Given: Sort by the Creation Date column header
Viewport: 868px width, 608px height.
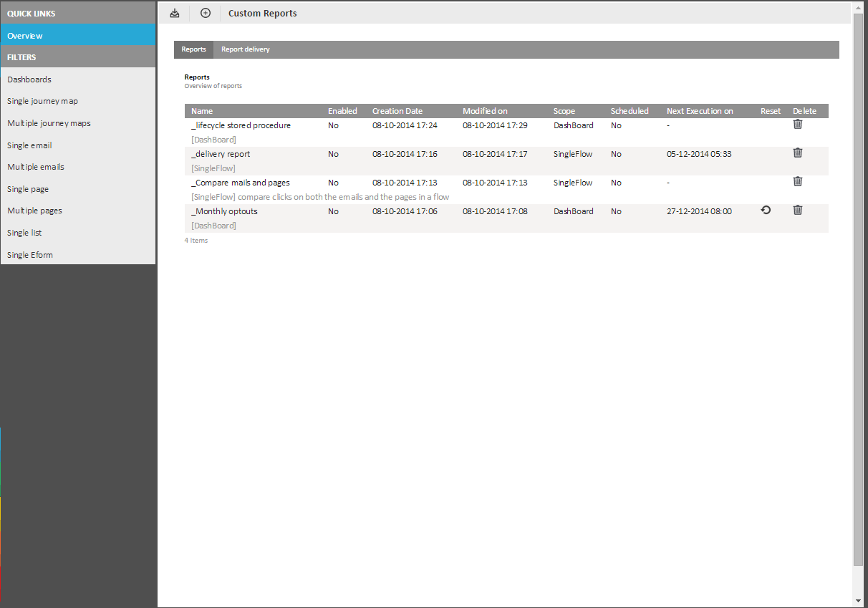Looking at the screenshot, I should click(397, 111).
